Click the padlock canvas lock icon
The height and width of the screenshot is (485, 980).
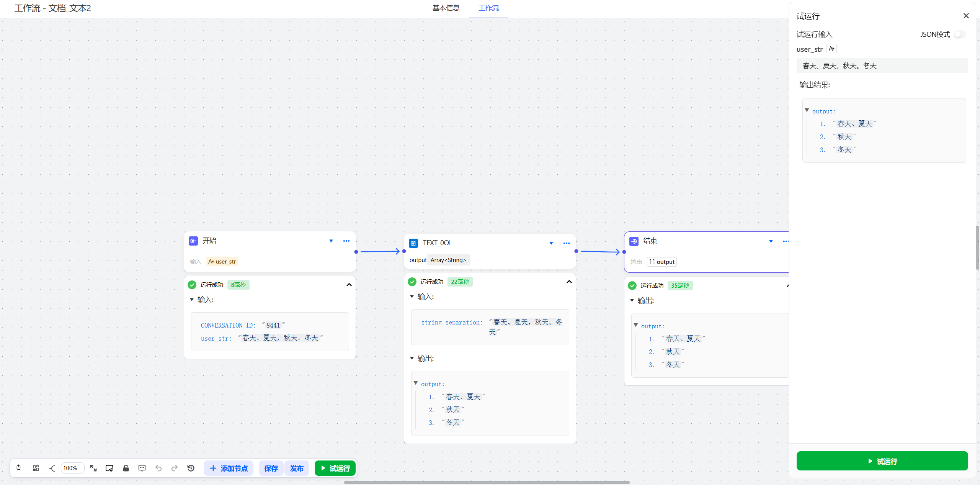tap(126, 468)
